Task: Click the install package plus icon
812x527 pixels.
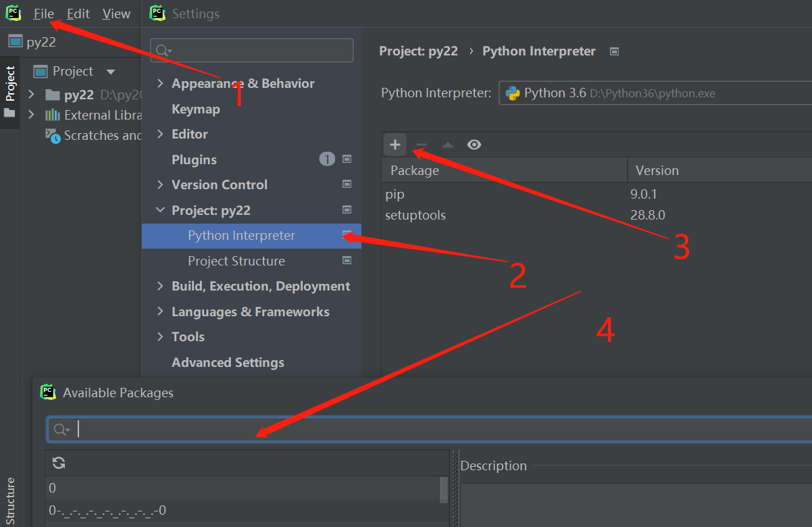Action: pyautogui.click(x=395, y=145)
